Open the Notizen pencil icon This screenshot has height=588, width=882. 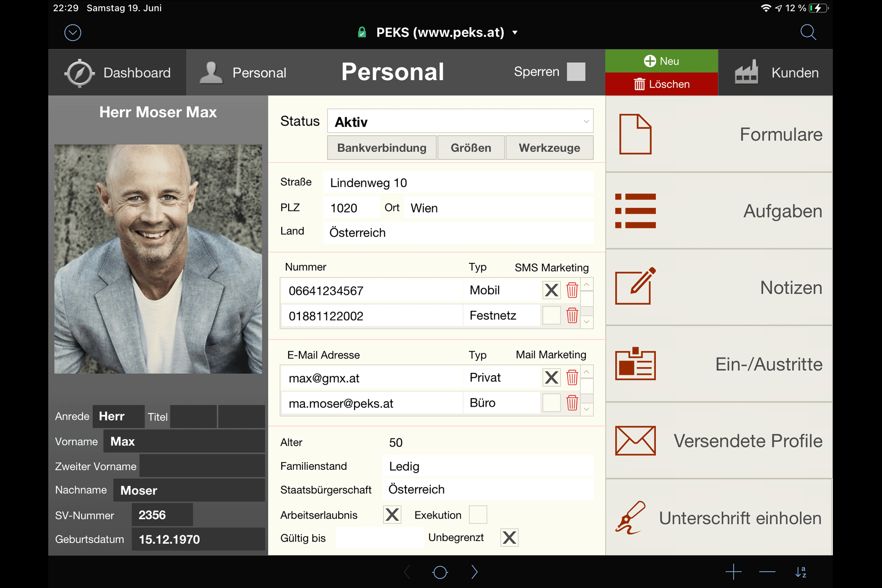635,287
